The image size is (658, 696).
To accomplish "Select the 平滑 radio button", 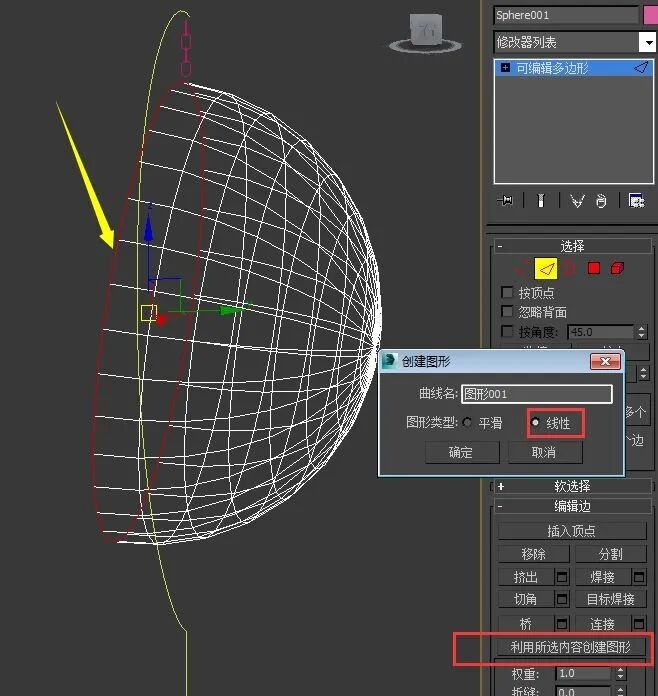I will [467, 423].
